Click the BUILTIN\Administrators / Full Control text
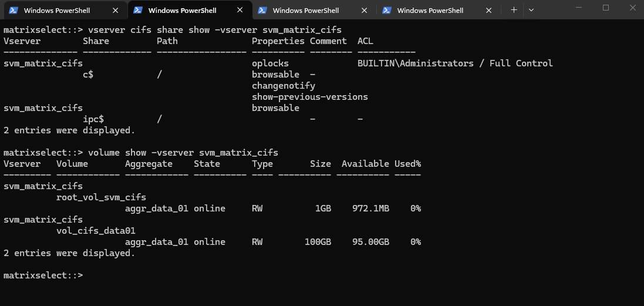 click(455, 63)
